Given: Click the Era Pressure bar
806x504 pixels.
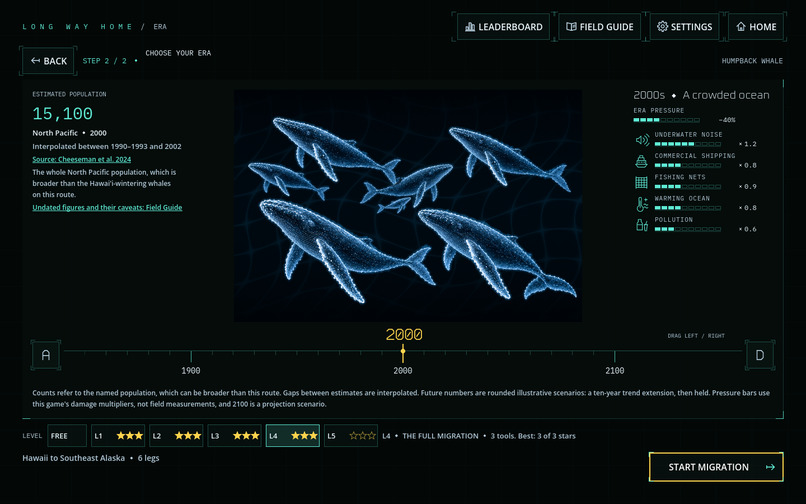Looking at the screenshot, I should (666, 120).
